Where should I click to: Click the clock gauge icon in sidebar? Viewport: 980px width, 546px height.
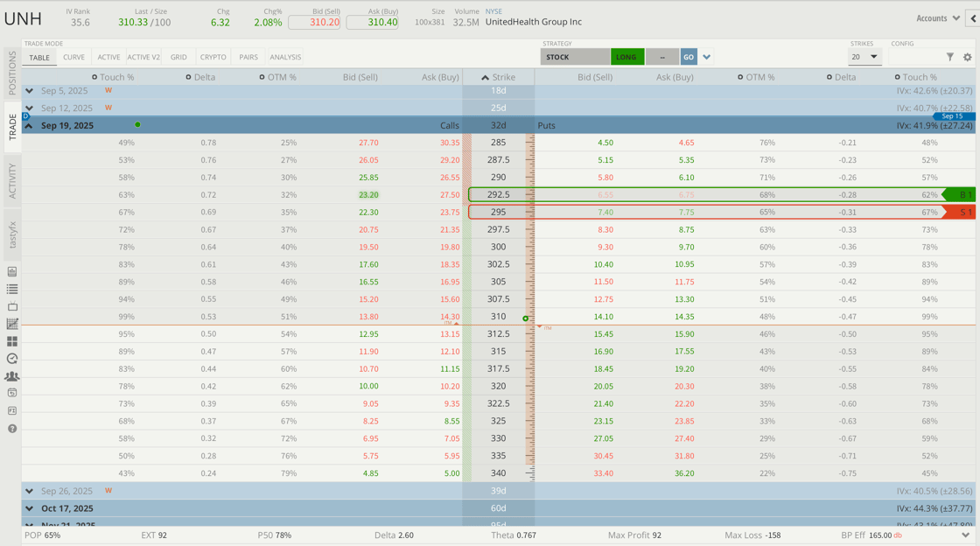12,359
